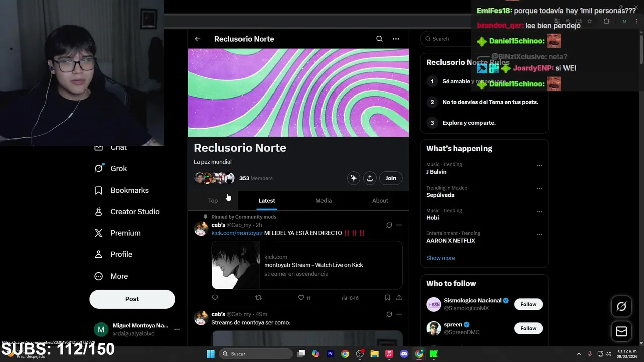Image resolution: width=644 pixels, height=362 pixels.
Task: Show more trending topics
Action: 440,258
